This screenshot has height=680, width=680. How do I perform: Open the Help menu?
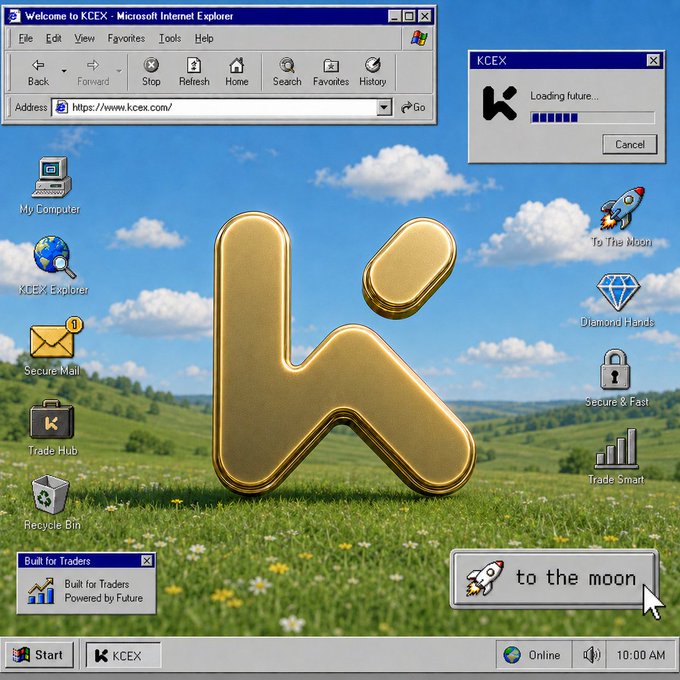[x=204, y=39]
